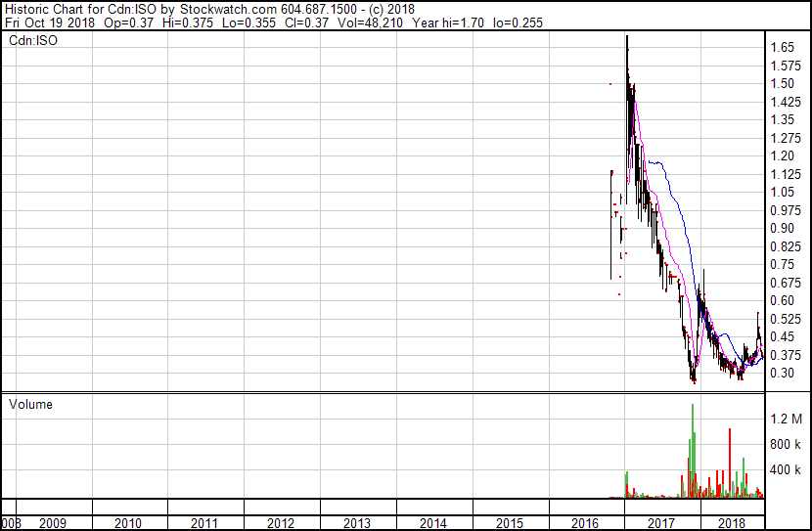812x531 pixels.
Task: Click the 2017 year label on time axis
Action: point(661,523)
